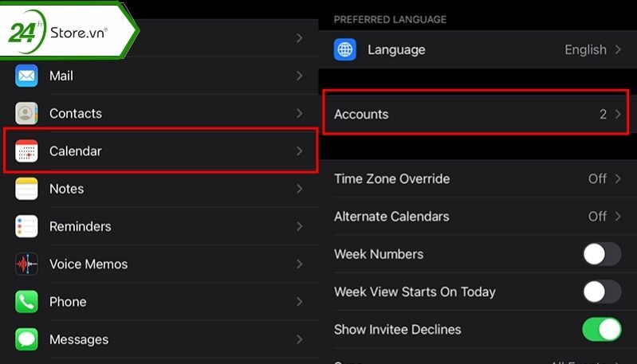Screen dimensions: 637x364
Task: Open Messages row chevron
Action: [300, 339]
